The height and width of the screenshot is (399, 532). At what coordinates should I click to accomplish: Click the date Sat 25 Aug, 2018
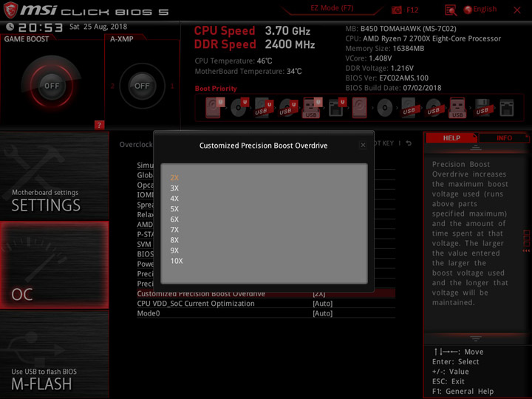click(98, 27)
